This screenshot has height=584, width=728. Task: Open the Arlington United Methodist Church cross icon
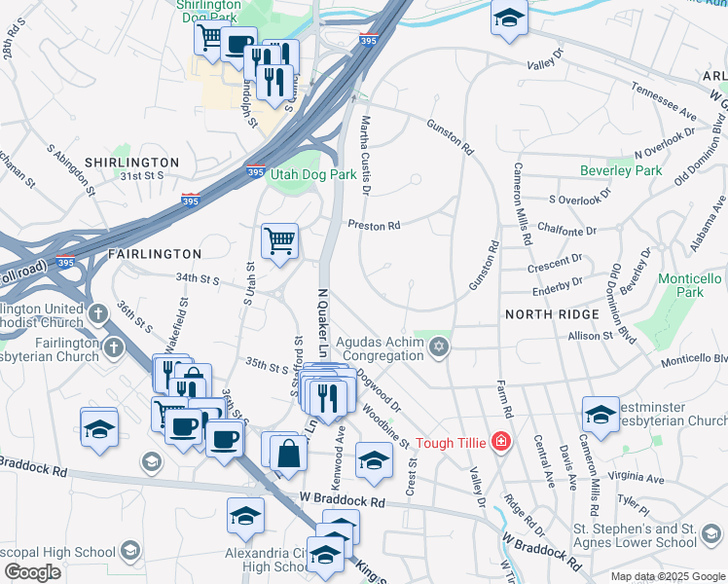pos(98,313)
